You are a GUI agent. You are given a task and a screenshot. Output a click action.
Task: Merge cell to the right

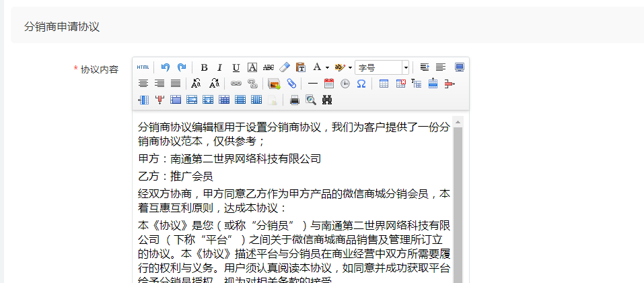click(192, 100)
